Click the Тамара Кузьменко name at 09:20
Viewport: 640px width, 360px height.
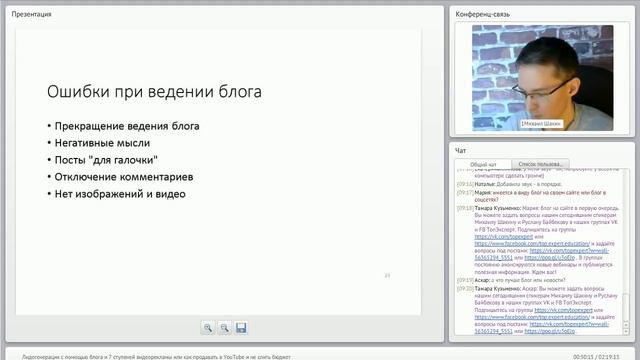tap(498, 289)
